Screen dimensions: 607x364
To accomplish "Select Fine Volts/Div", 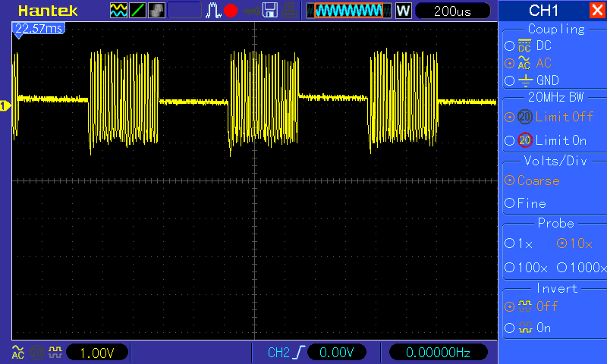I will click(525, 203).
